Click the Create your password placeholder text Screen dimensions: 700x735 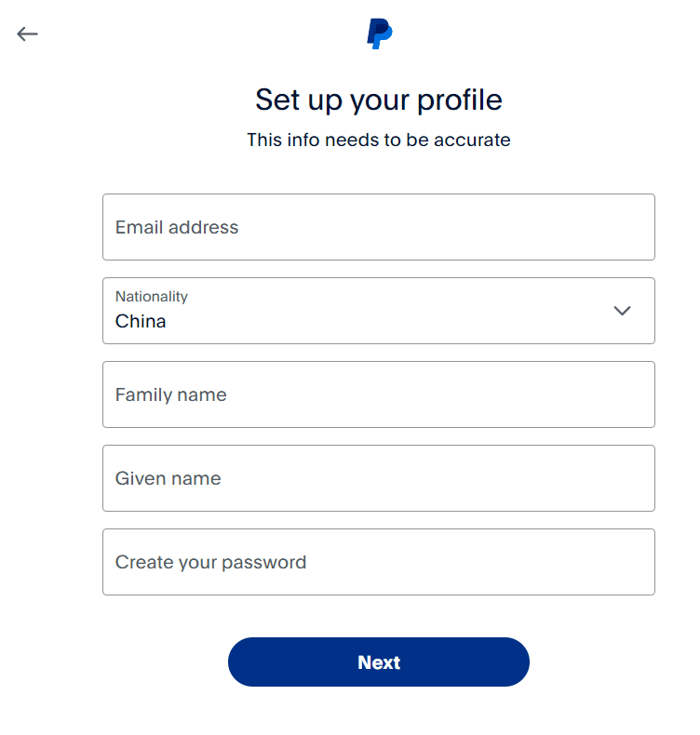click(210, 563)
